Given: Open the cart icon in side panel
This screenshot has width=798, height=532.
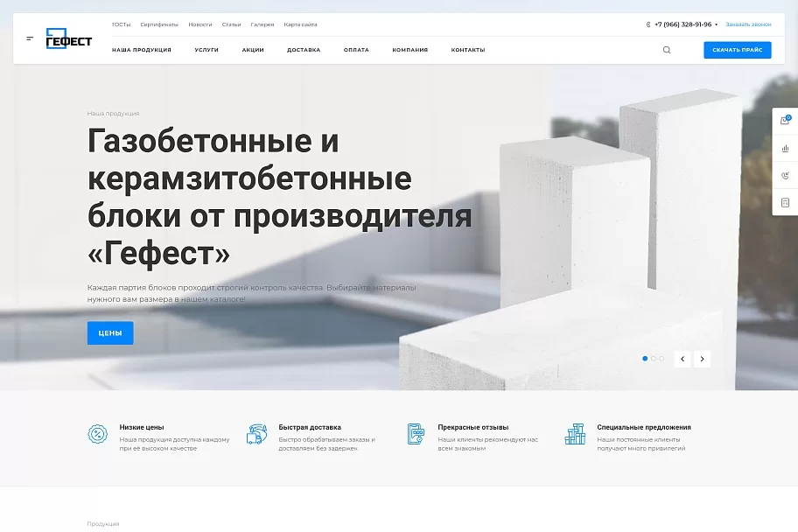Looking at the screenshot, I should tap(785, 121).
